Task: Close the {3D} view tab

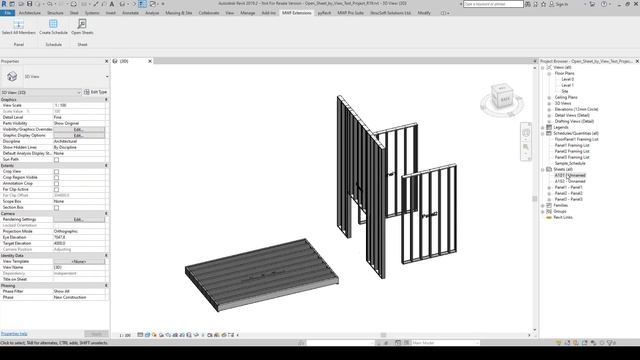Action: pos(150,61)
